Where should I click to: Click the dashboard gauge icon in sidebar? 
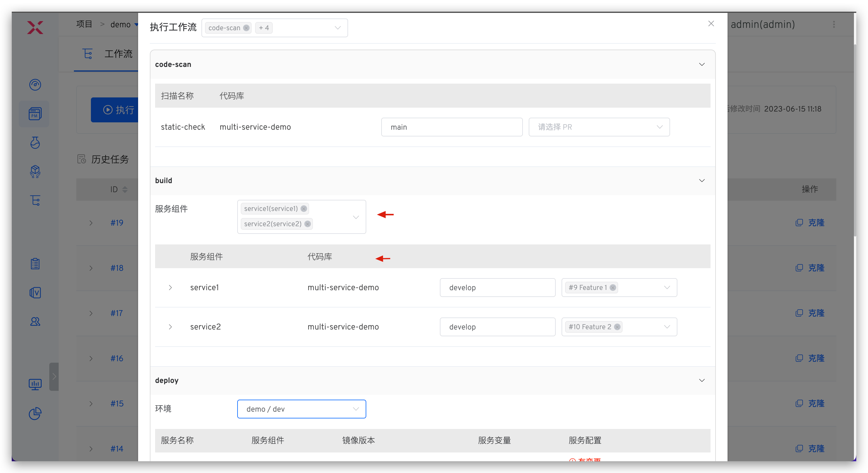[x=35, y=85]
